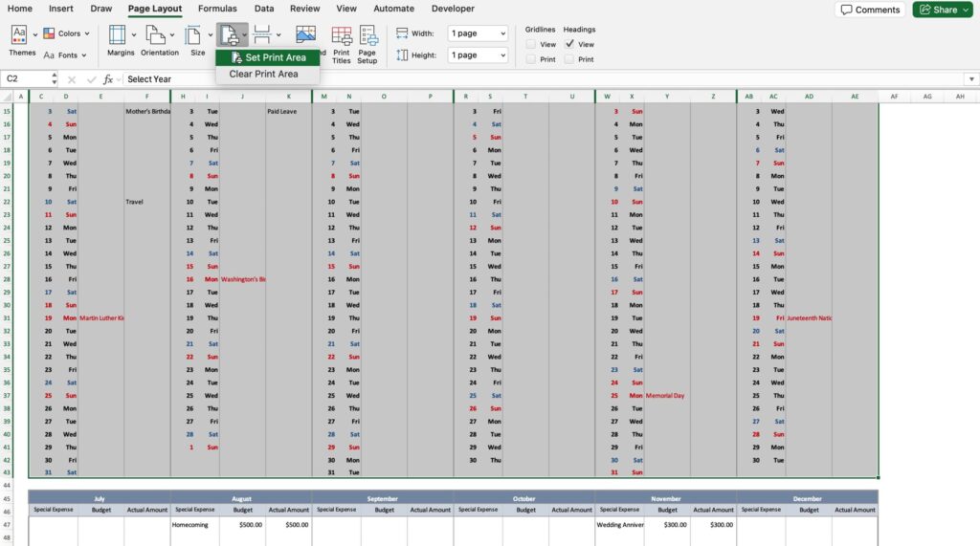Enable the Gridlines View checkbox
This screenshot has height=546, width=980.
click(531, 44)
